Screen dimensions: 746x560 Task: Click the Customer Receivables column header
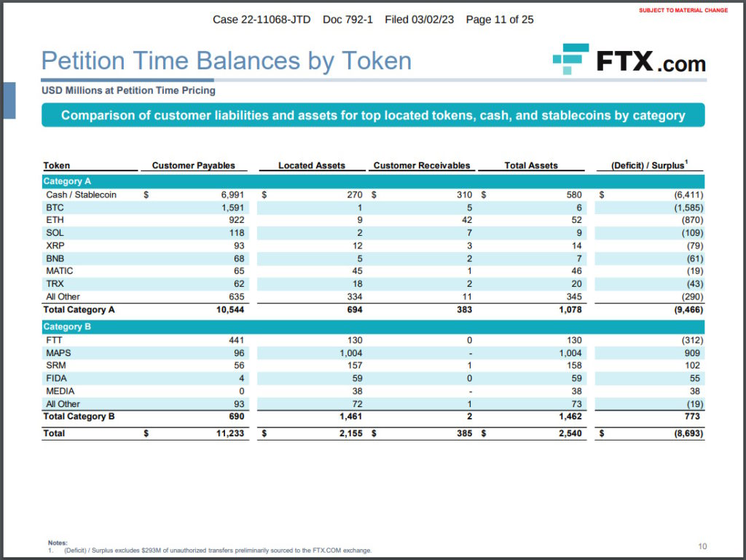point(422,165)
